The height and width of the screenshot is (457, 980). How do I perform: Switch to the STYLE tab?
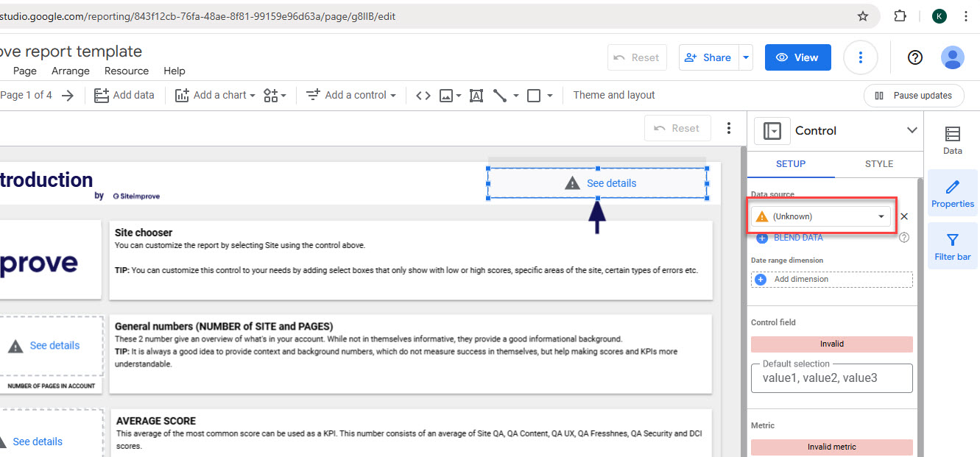pos(879,164)
